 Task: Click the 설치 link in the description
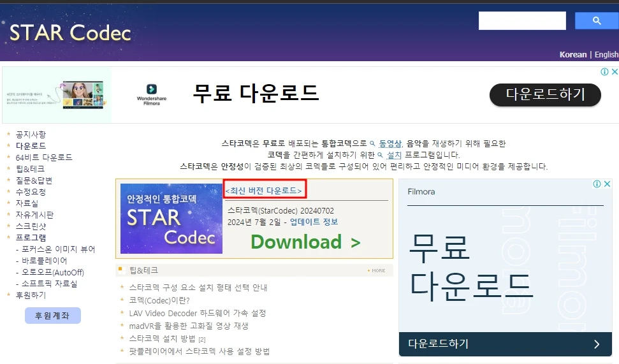(x=393, y=155)
